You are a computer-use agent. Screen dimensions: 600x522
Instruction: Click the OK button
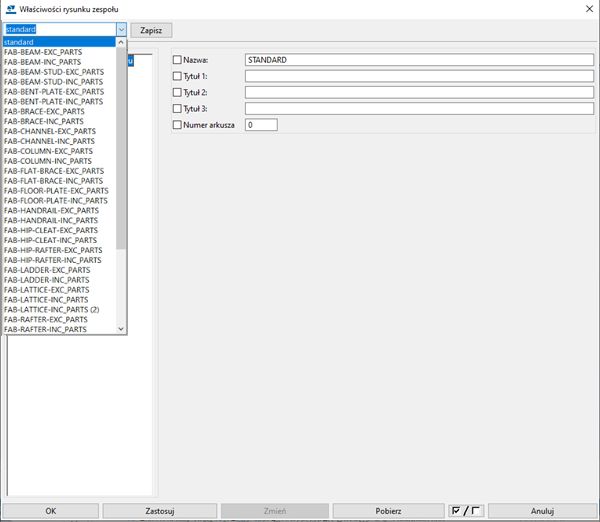coord(50,511)
